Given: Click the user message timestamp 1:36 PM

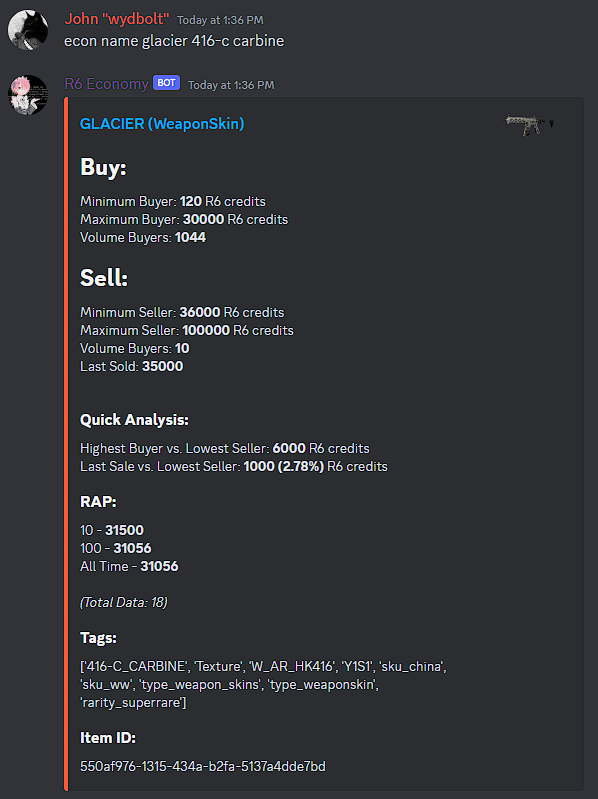Looking at the screenshot, I should [x=220, y=20].
